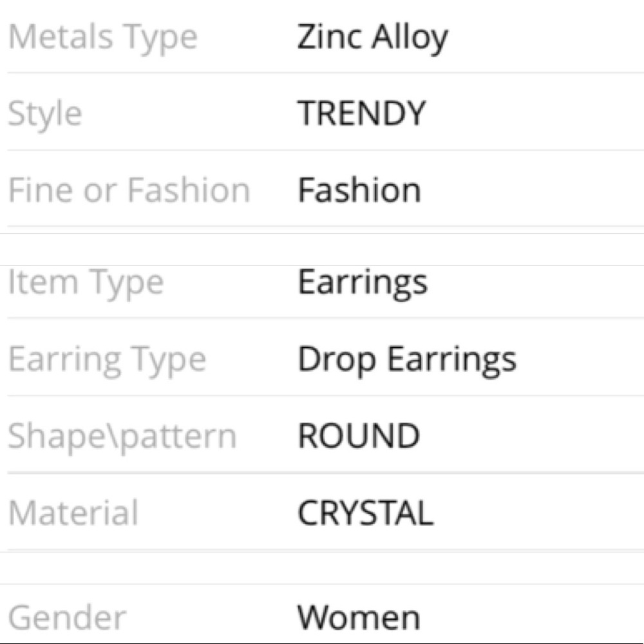Select the Women gender value

(359, 618)
